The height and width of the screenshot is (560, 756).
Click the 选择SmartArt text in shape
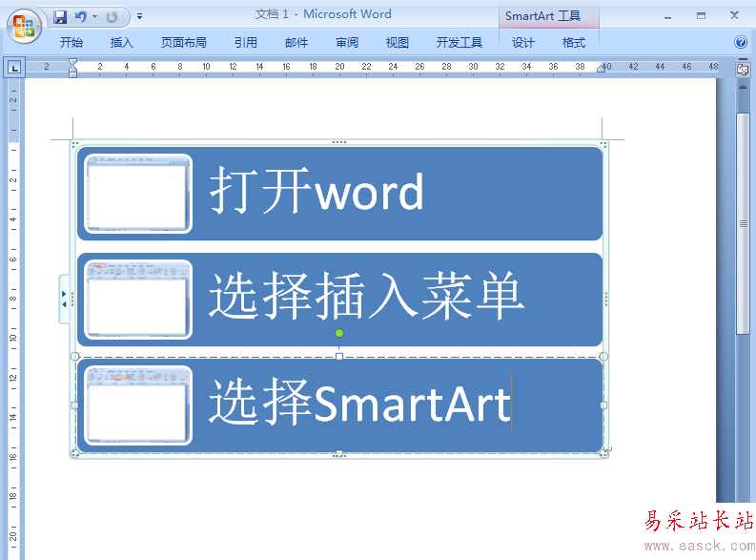[x=359, y=403]
